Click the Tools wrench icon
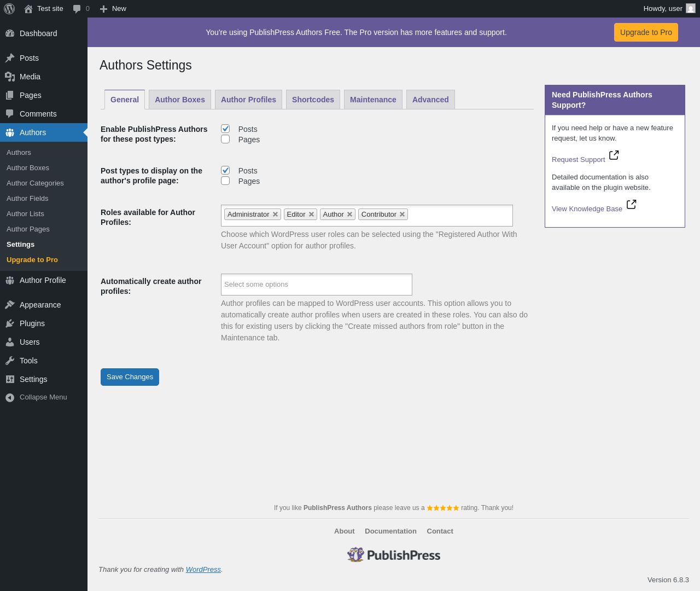Image resolution: width=700 pixels, height=591 pixels. [x=10, y=361]
